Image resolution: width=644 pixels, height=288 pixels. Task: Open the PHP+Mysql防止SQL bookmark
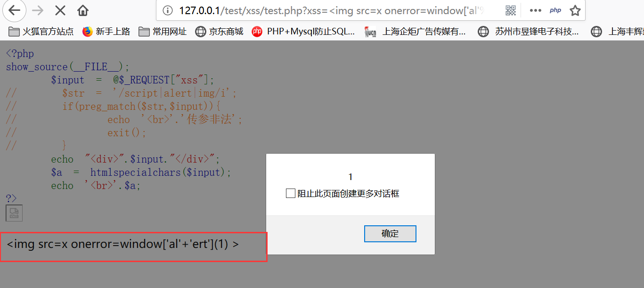[x=304, y=32]
